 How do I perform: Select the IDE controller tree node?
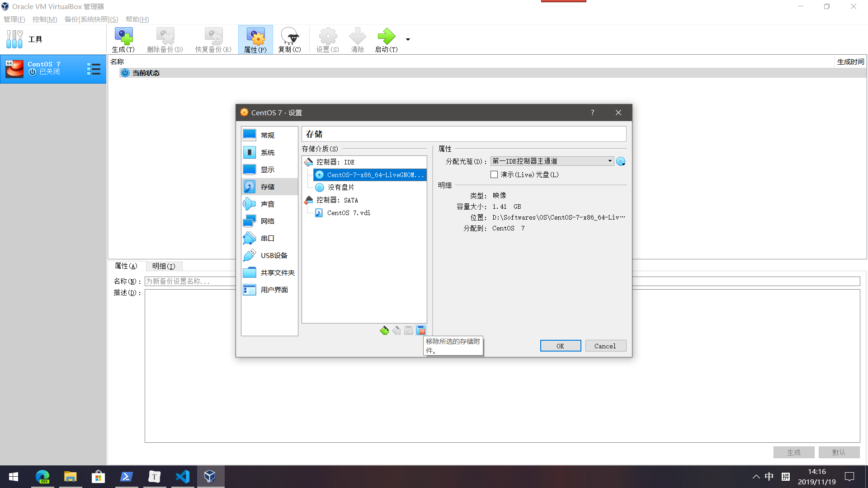[x=335, y=162]
